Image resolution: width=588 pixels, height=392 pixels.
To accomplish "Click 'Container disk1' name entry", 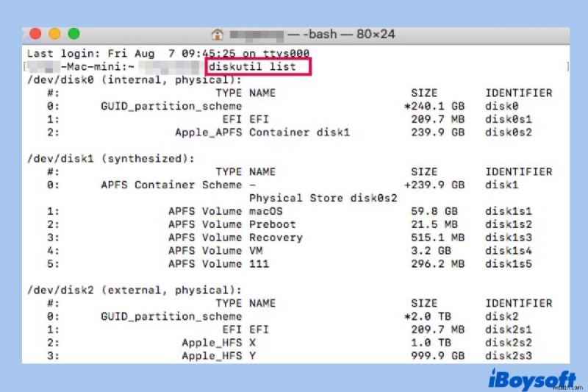I will tap(299, 132).
